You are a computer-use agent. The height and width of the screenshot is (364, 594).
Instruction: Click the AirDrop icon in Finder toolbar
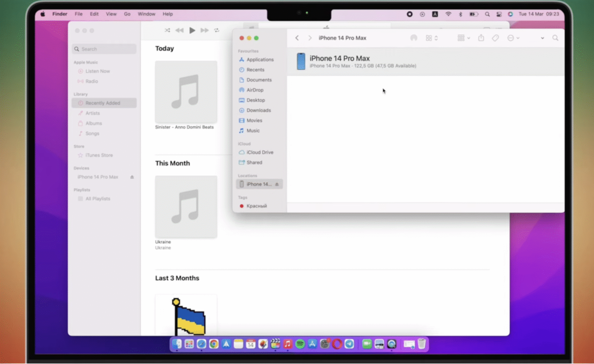[414, 38]
